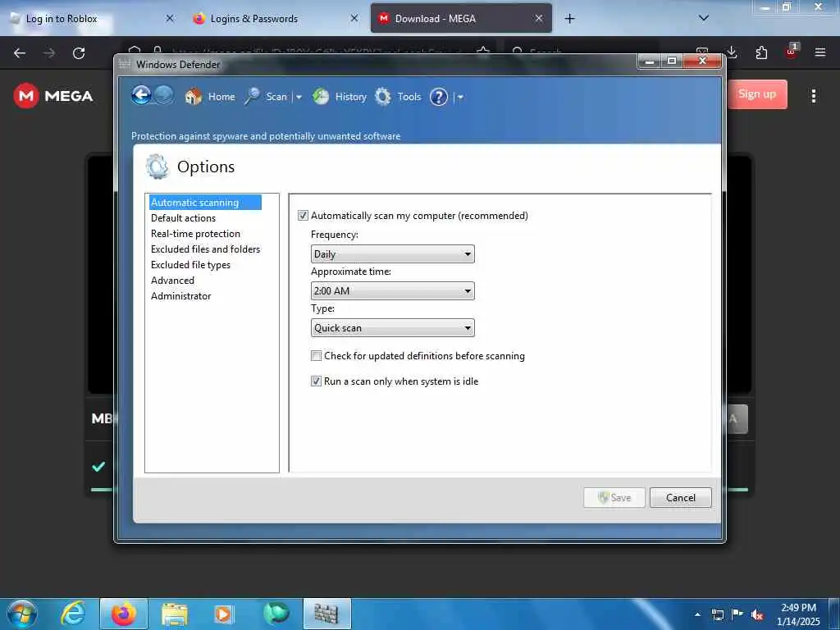Select Excluded file types option
The image size is (840, 630).
(190, 265)
